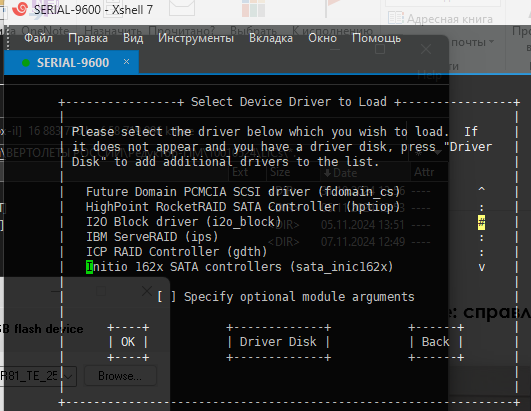This screenshot has height=411, width=531.
Task: Open the Файл menu
Action: coord(39,38)
